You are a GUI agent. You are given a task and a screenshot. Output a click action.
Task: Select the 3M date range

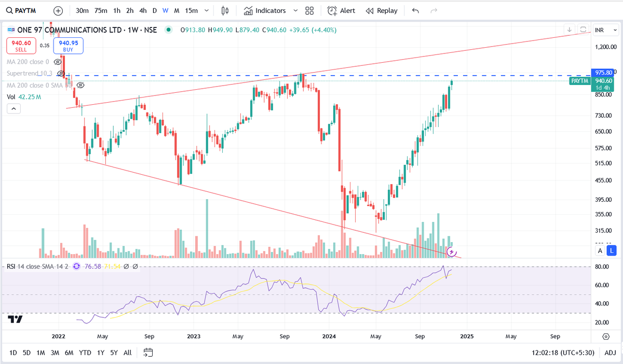(55, 353)
